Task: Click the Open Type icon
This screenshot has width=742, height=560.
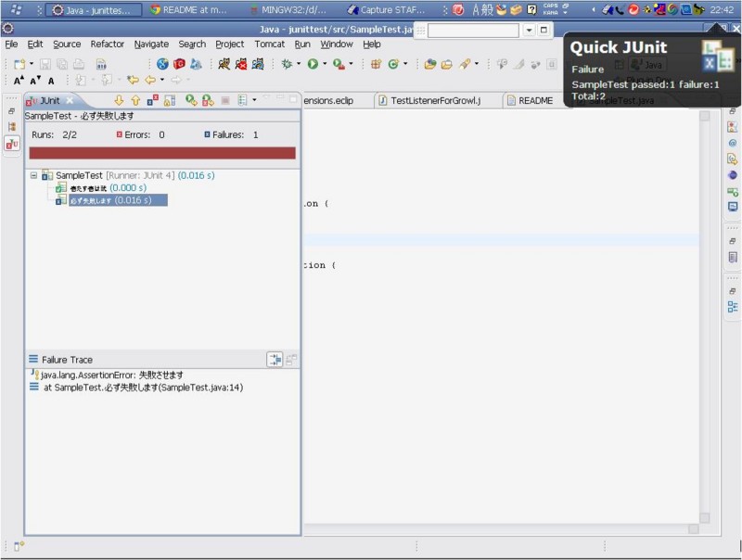Action: pos(430,64)
